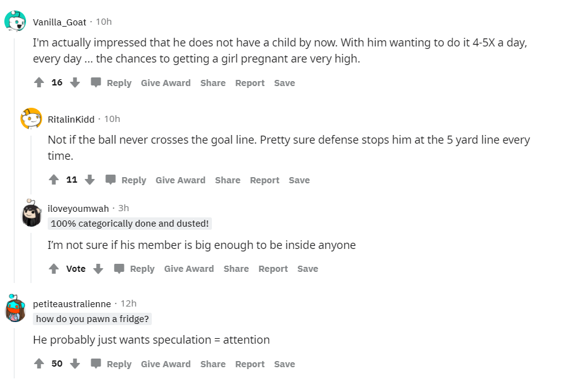Share iloveyoumwah's comment
The width and height of the screenshot is (562, 392).
tap(236, 268)
